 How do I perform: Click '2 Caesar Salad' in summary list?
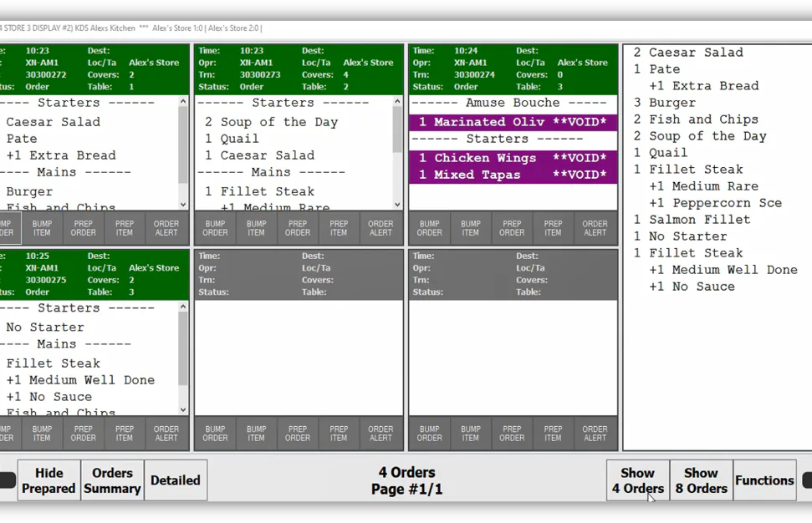pos(688,53)
